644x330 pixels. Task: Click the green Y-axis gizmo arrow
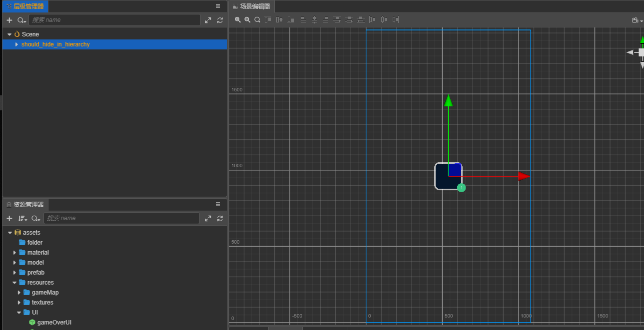tap(448, 101)
